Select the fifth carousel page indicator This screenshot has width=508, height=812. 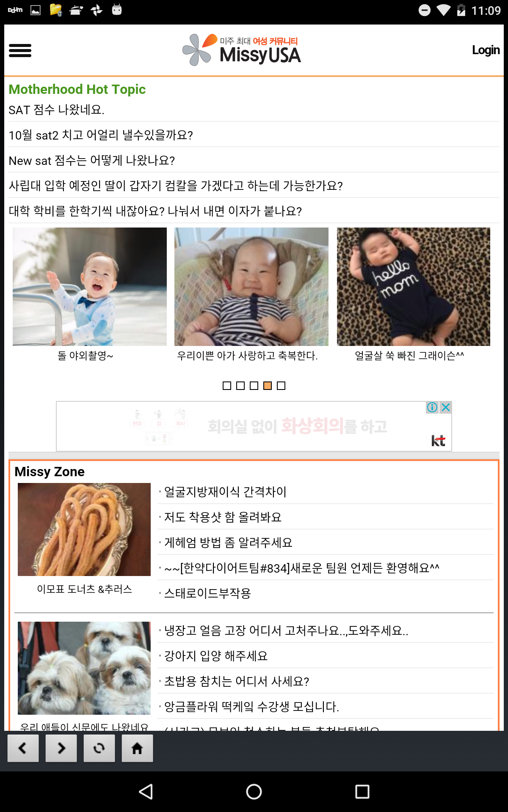pos(281,386)
